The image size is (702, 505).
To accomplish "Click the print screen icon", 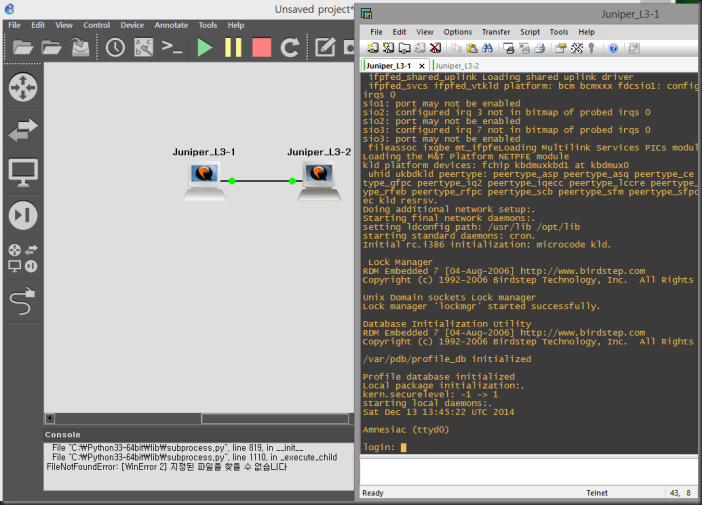I will pos(509,48).
